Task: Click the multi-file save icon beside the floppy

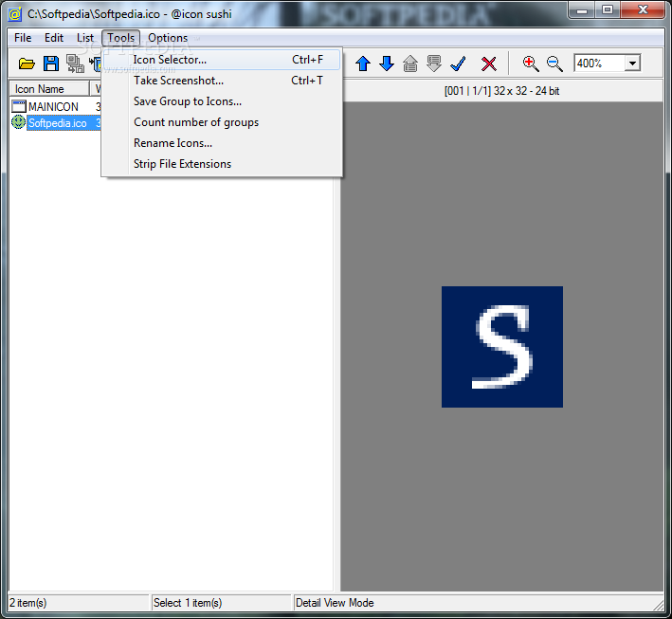Action: click(75, 64)
